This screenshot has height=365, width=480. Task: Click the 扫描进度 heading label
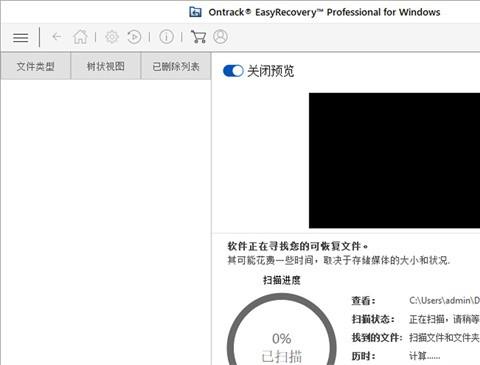[282, 280]
